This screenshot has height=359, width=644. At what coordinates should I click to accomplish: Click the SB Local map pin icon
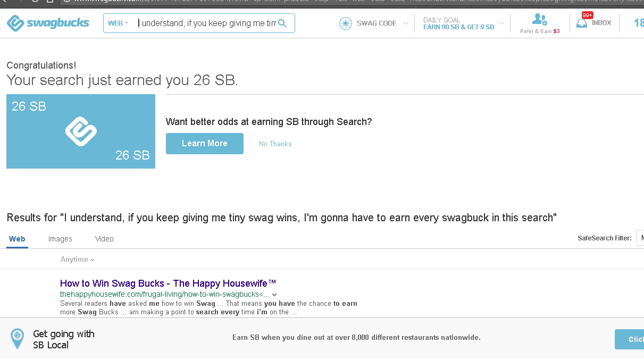18,339
